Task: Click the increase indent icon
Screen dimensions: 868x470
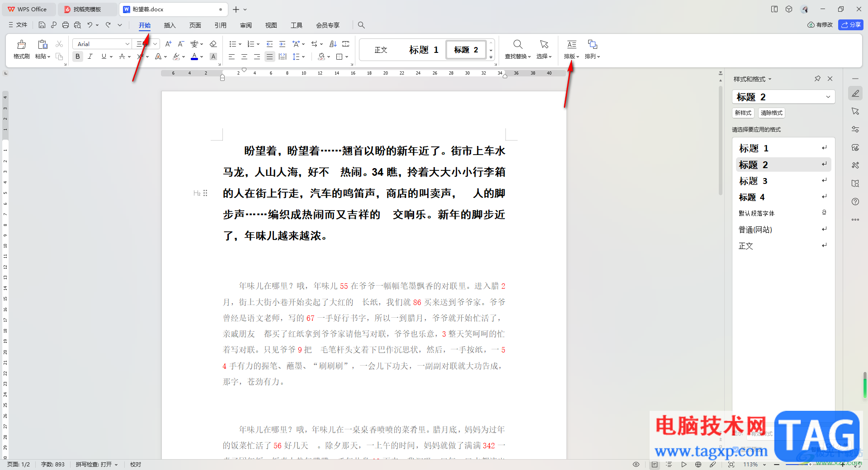Action: point(282,44)
